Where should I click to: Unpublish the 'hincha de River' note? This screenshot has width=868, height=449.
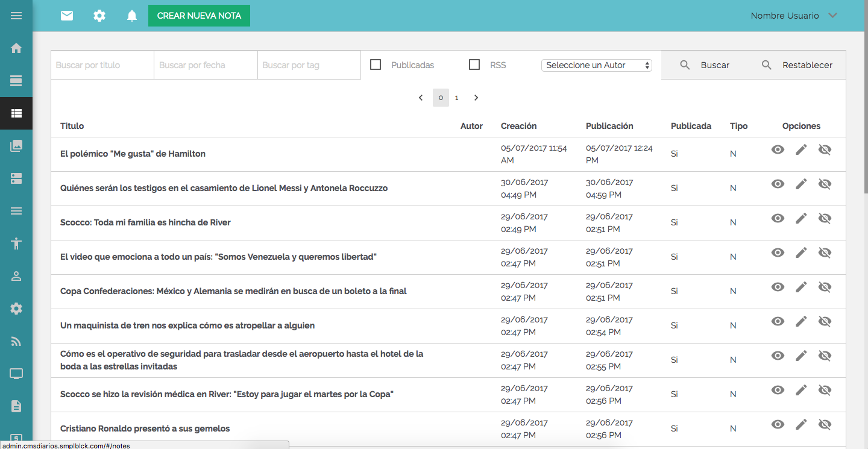click(825, 218)
